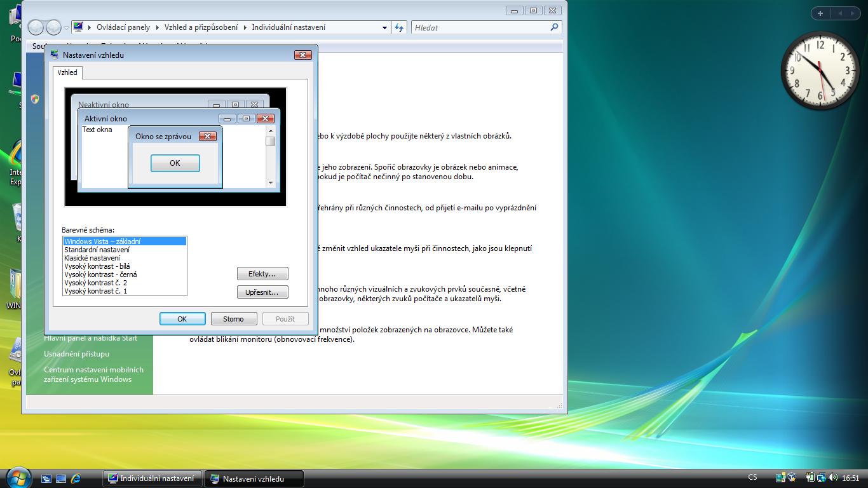Image resolution: width=868 pixels, height=488 pixels.
Task: Click the Back navigation arrow in Explorer
Action: coord(36,27)
